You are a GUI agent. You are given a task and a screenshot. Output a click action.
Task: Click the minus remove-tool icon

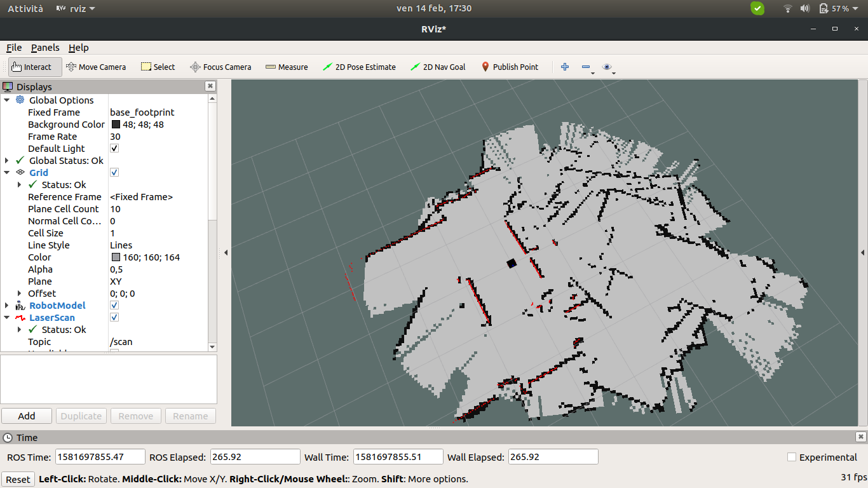(x=586, y=67)
